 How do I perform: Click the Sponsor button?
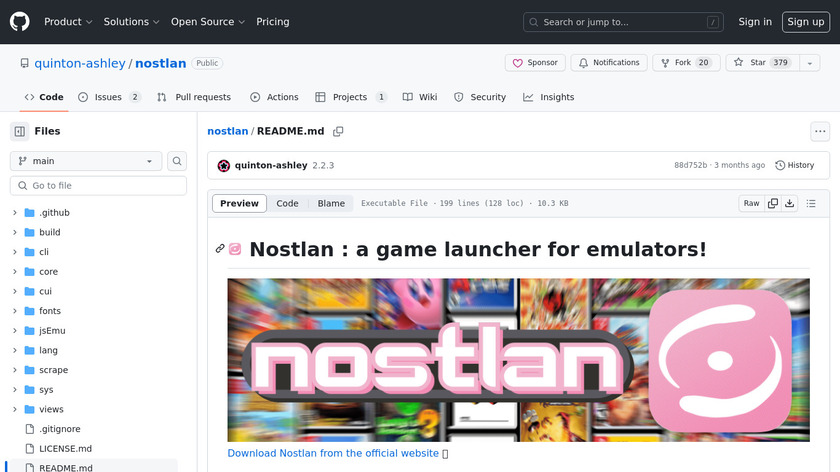coord(535,63)
